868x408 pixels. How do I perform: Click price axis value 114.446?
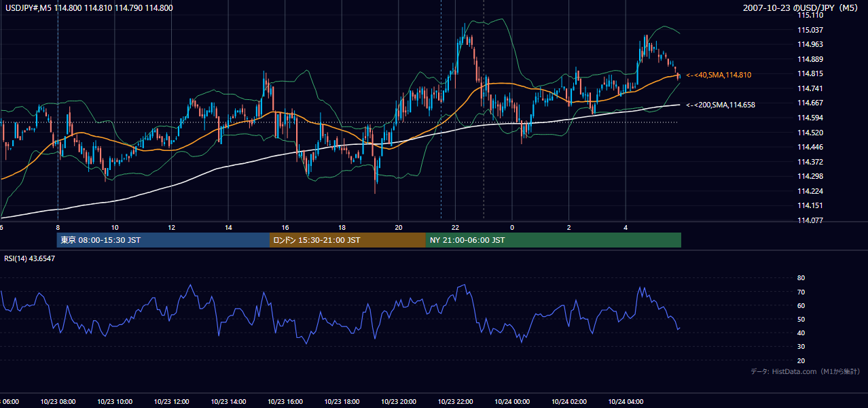click(810, 147)
